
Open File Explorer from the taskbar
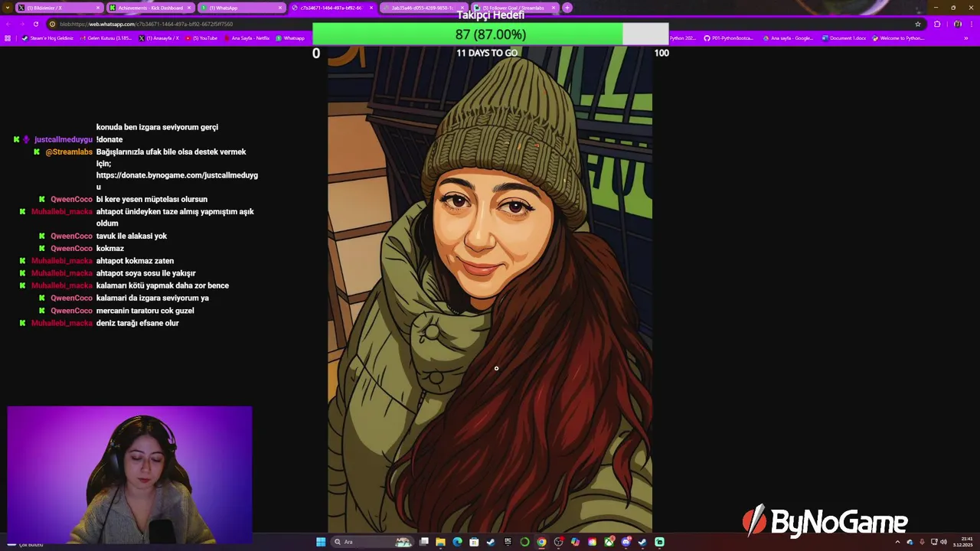(x=440, y=542)
